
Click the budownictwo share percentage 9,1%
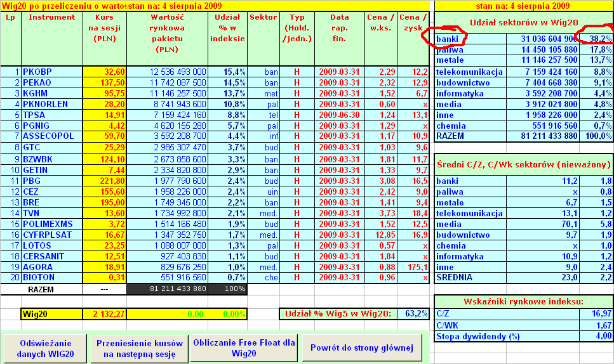tap(596, 82)
